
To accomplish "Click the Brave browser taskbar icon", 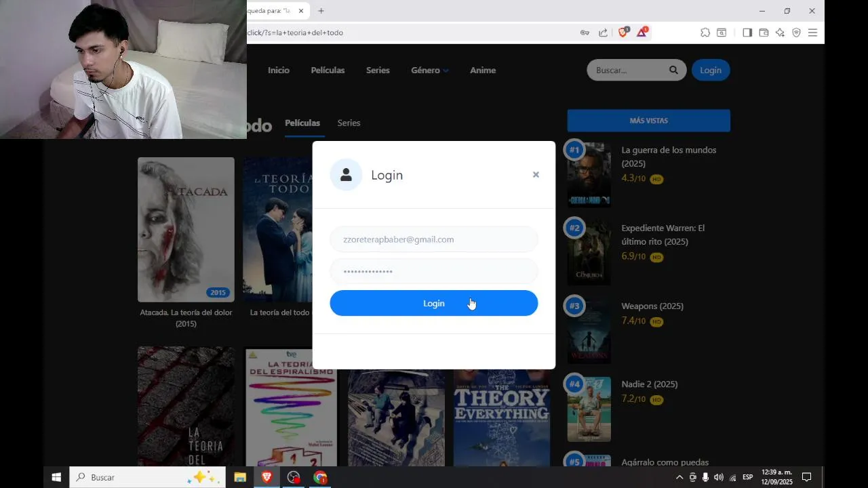I will (267, 477).
